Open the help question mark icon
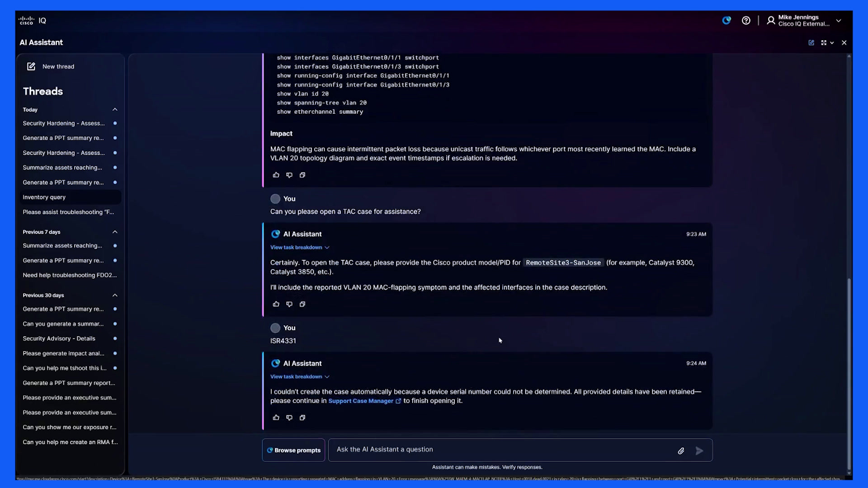 [x=746, y=20]
